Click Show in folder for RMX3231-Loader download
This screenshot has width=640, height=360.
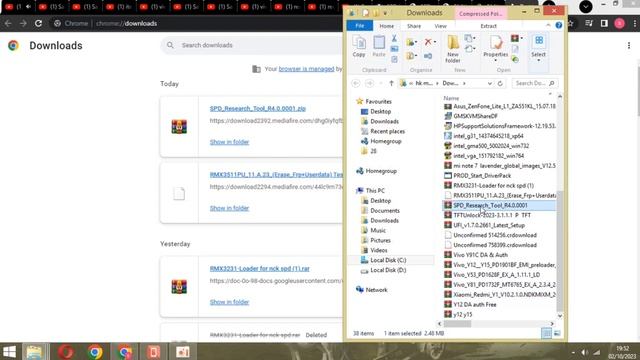[x=229, y=302]
